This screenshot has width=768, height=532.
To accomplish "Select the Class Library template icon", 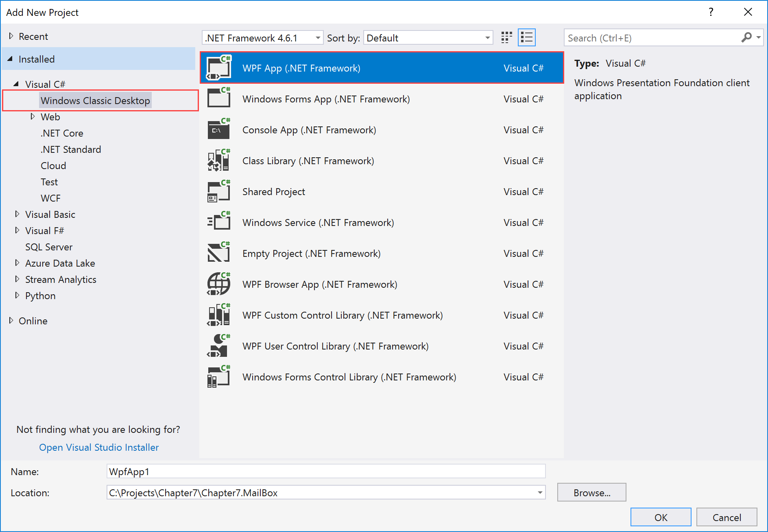I will (x=219, y=161).
